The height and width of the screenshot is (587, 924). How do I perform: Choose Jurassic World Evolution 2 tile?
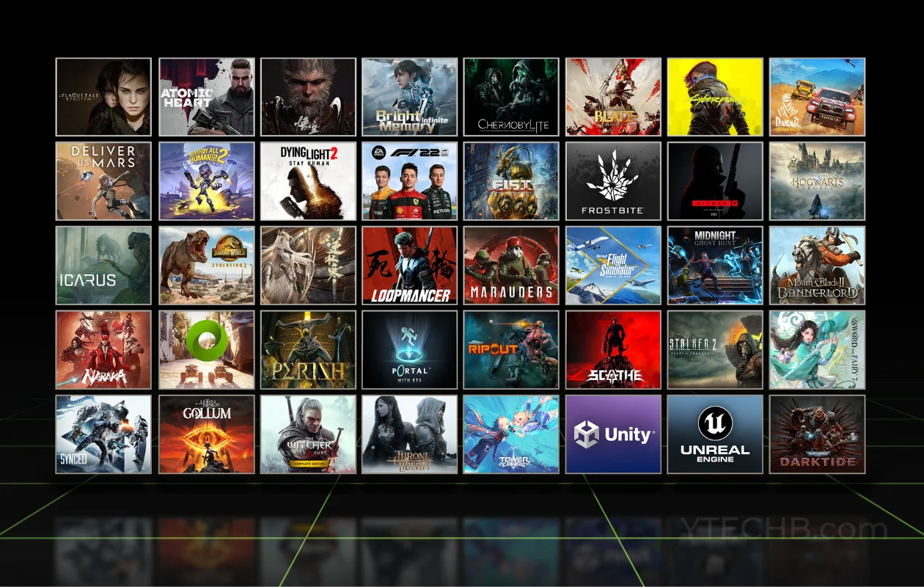click(207, 266)
